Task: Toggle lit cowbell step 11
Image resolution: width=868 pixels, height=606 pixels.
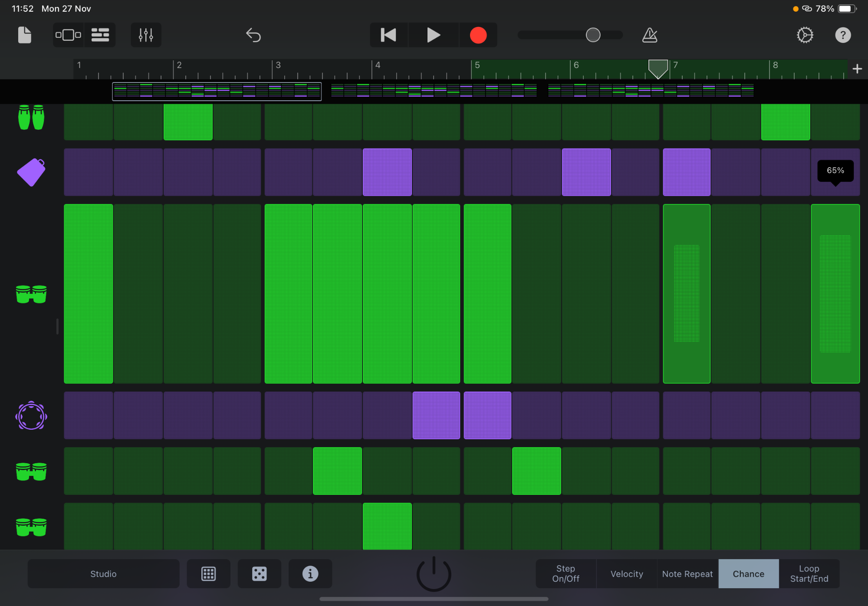Action: (x=586, y=172)
